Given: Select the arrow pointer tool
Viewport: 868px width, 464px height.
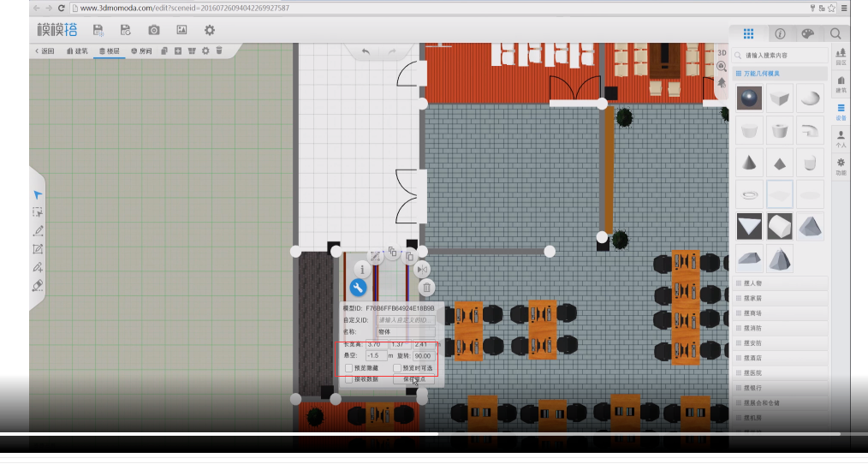Looking at the screenshot, I should click(x=38, y=195).
